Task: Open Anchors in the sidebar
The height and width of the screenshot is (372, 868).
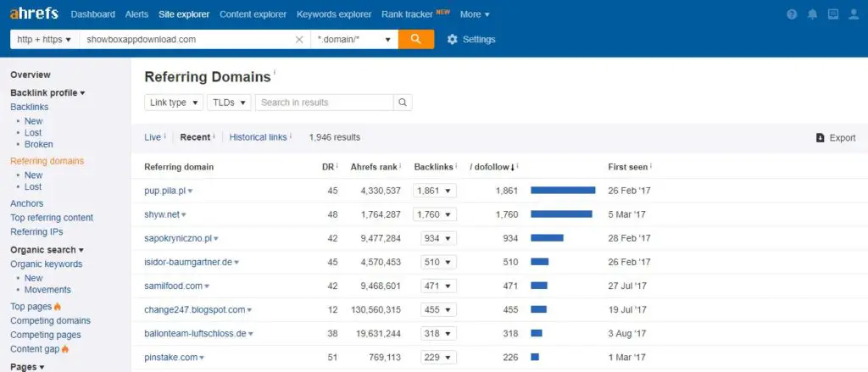Action: pos(26,203)
